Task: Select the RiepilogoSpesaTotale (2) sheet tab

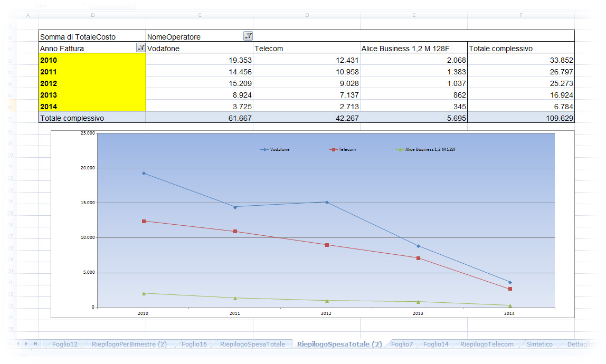Action: tap(339, 344)
